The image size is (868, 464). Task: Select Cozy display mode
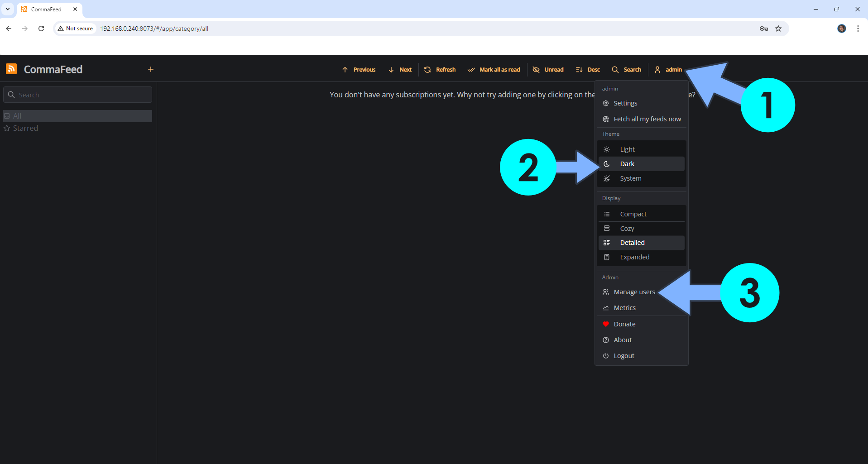click(x=642, y=229)
